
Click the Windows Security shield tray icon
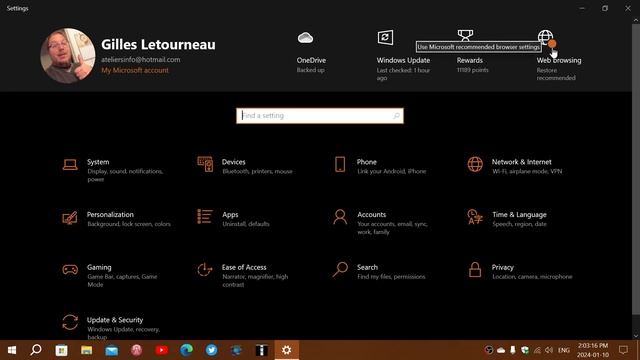525,350
